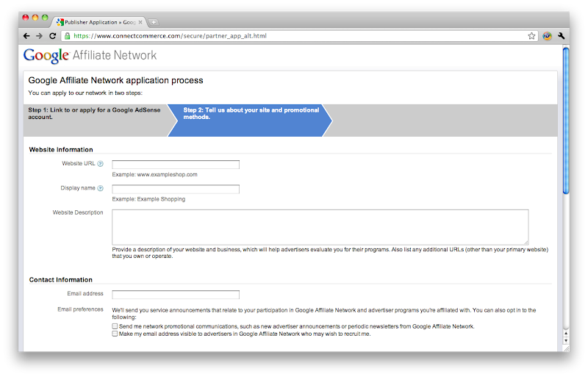Viewport: 588px width, 377px height.
Task: Select the Publisher Application tab
Action: [99, 22]
